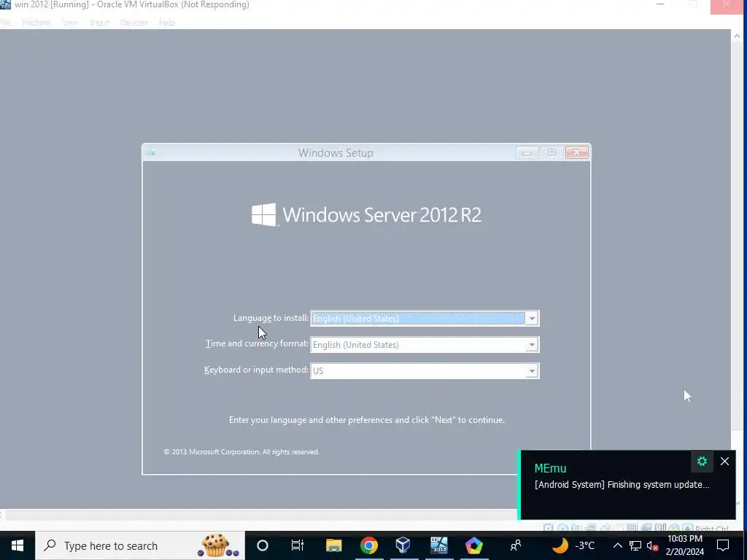The image size is (747, 560).
Task: Click the VirtualBox window title bar icon
Action: coord(5,4)
